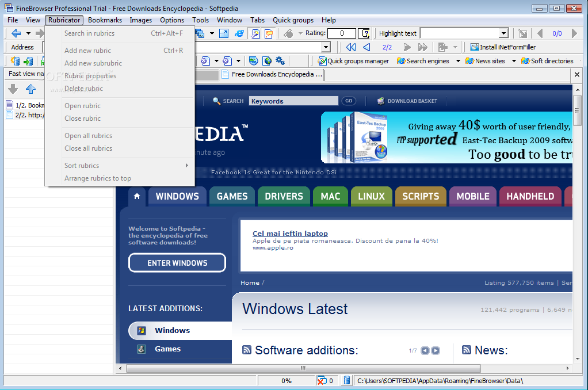Open Quick groups manager
This screenshot has height=390, width=588.
353,61
